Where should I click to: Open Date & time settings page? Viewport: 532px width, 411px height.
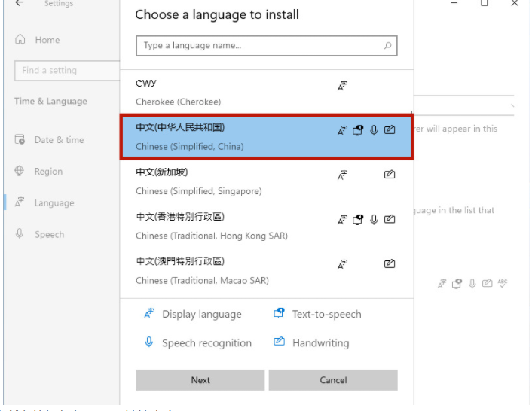58,140
